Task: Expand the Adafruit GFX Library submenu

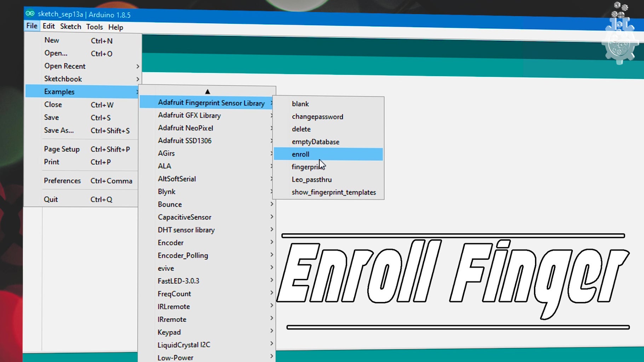Action: (x=189, y=115)
